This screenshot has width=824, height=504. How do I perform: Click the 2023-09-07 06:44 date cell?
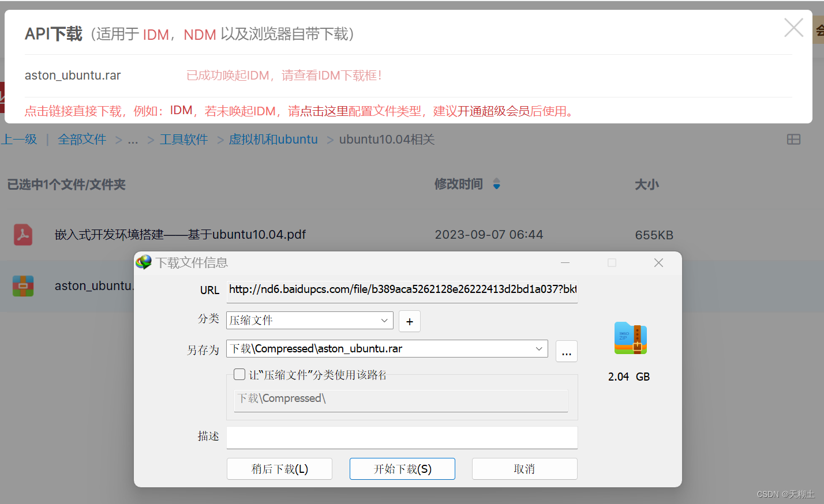click(489, 235)
